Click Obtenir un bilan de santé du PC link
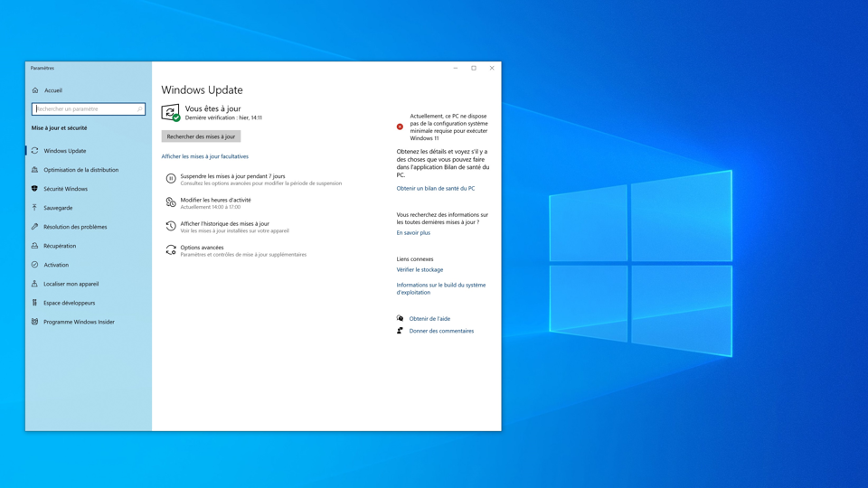The image size is (868, 488). [x=436, y=188]
